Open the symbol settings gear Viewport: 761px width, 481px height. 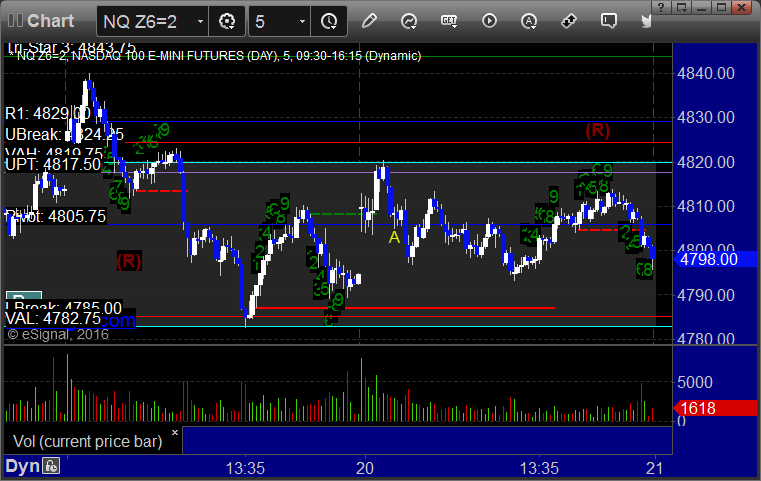tap(227, 21)
